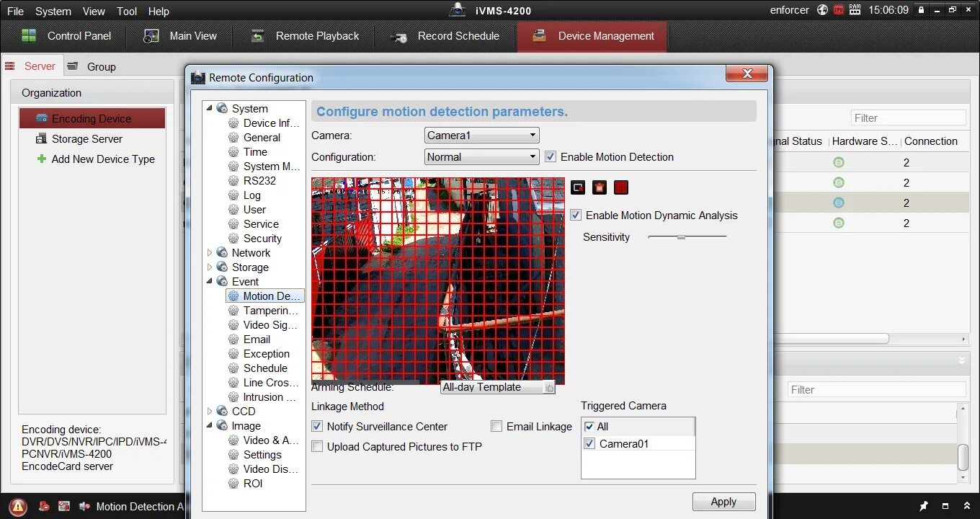Click the Apply button

pyautogui.click(x=723, y=502)
